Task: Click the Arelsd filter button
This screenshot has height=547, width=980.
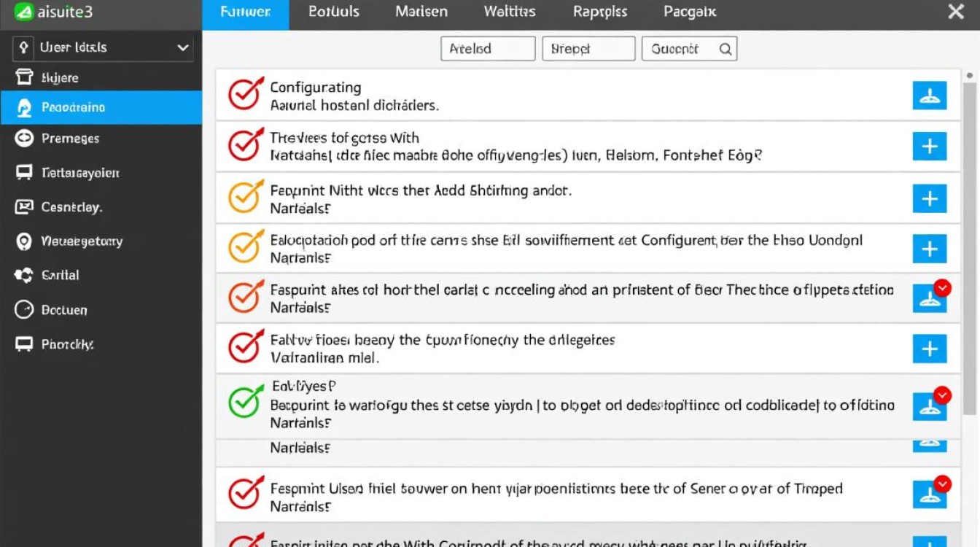Action: pyautogui.click(x=488, y=49)
